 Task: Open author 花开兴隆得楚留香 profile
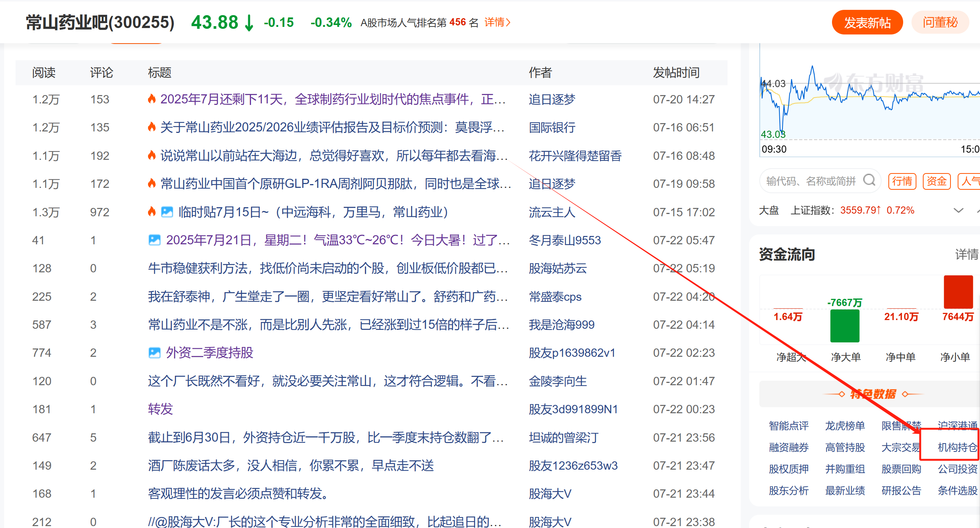(x=575, y=155)
